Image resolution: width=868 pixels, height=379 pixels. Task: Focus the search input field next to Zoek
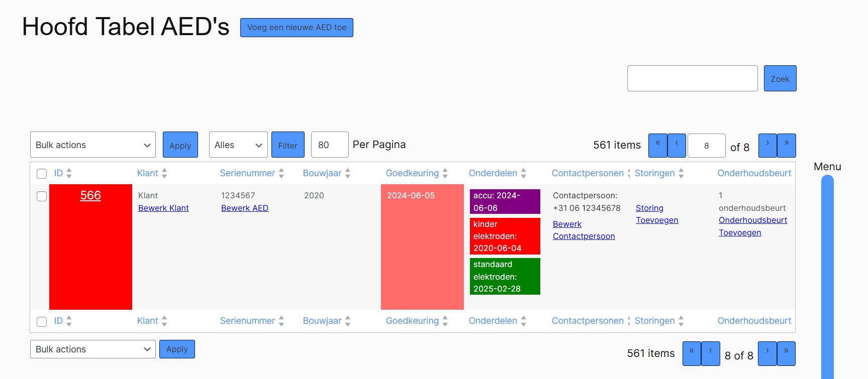(692, 78)
